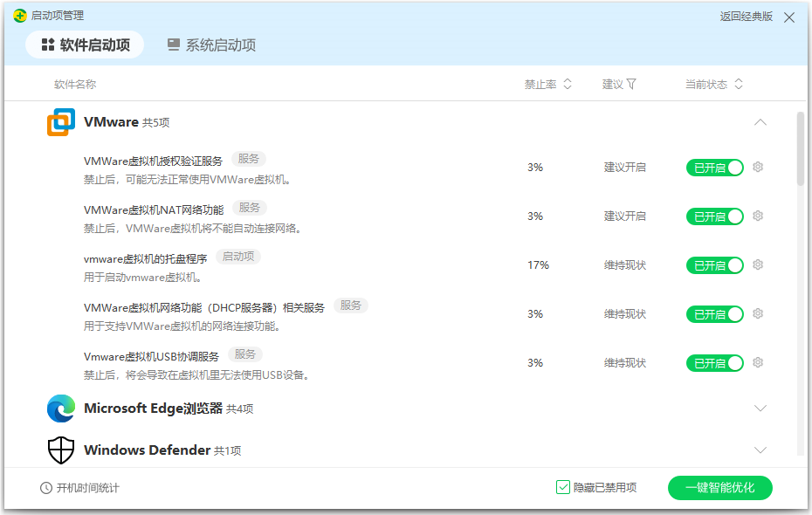Expand the Microsoft Edge浏览器 group
The image size is (812, 515).
coord(759,408)
